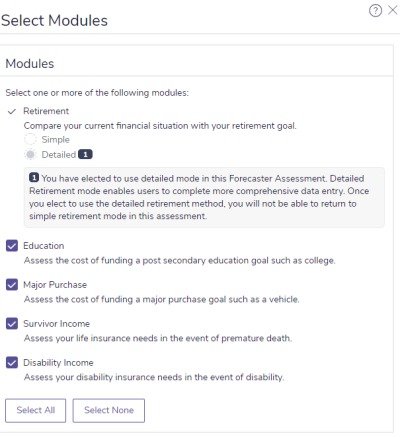Disable the Survivor Income checkbox

12,324
